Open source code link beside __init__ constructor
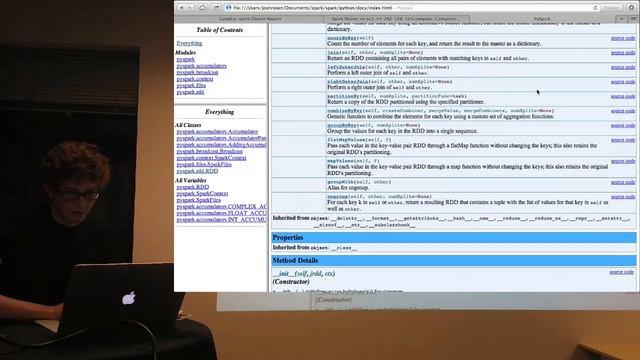 point(622,272)
